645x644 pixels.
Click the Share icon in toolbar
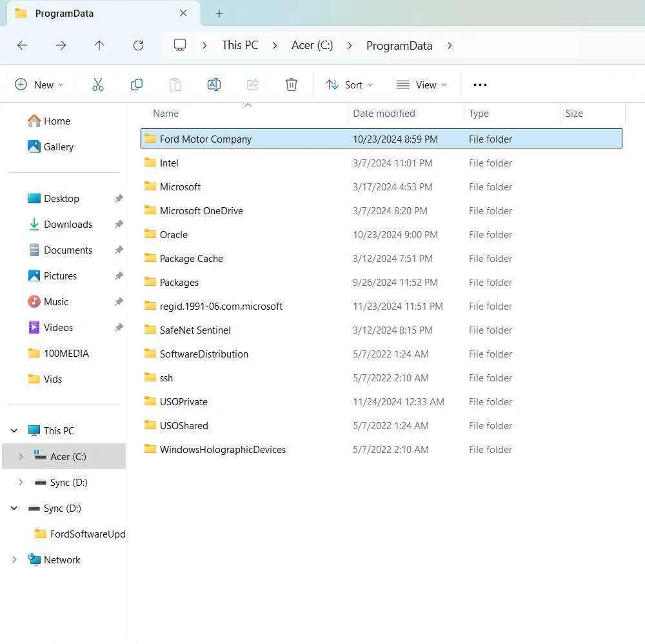pyautogui.click(x=253, y=85)
